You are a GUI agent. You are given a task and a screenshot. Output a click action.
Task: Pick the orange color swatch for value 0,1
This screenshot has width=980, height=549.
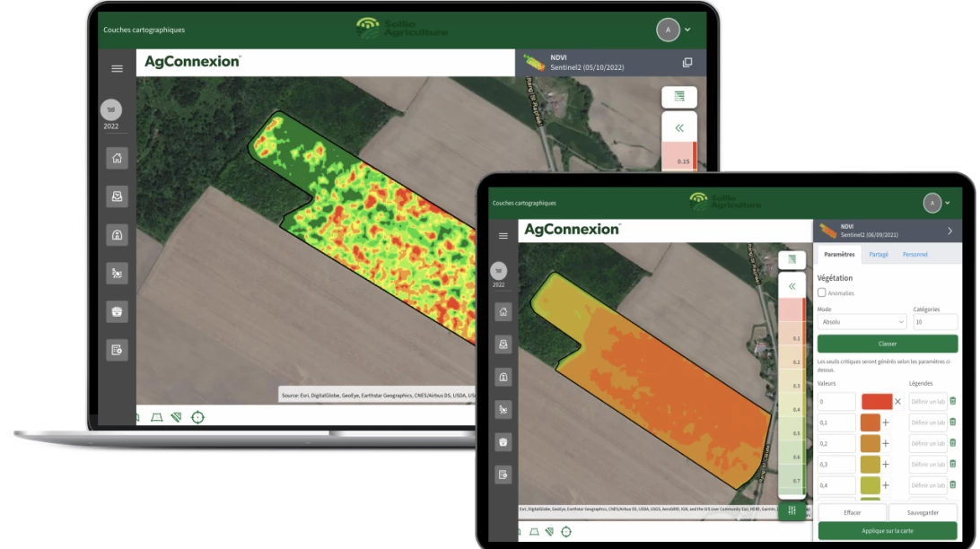870,423
